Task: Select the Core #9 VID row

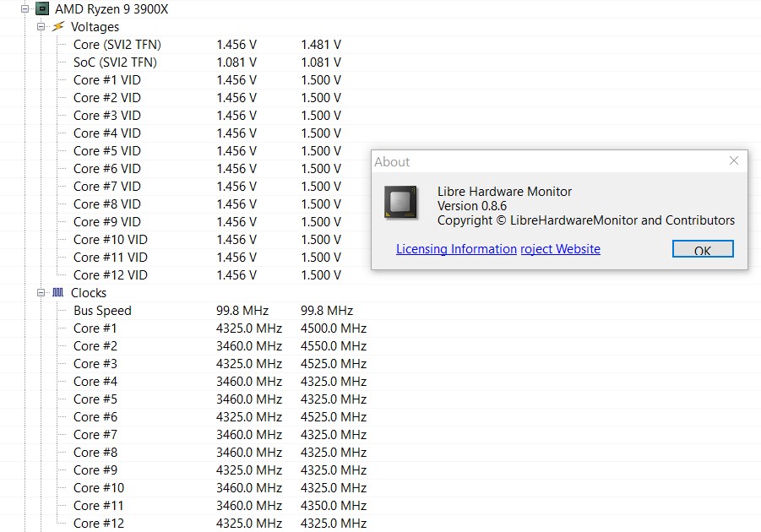Action: [x=207, y=222]
